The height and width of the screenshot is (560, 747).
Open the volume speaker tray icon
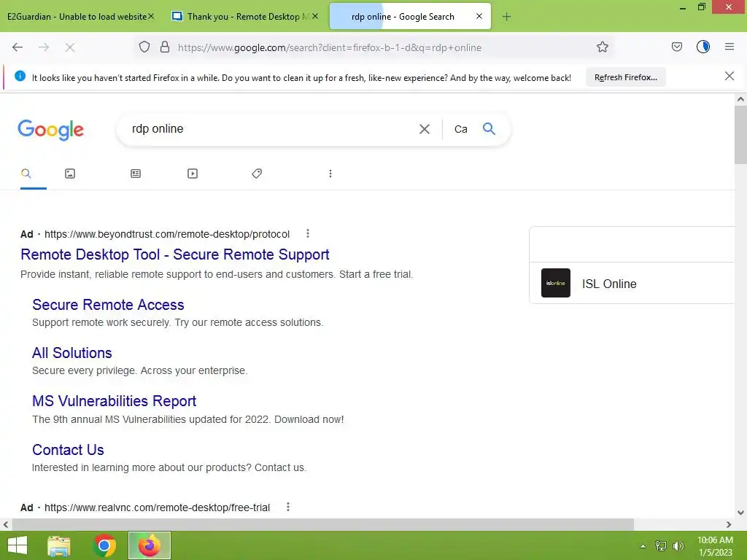click(678, 545)
